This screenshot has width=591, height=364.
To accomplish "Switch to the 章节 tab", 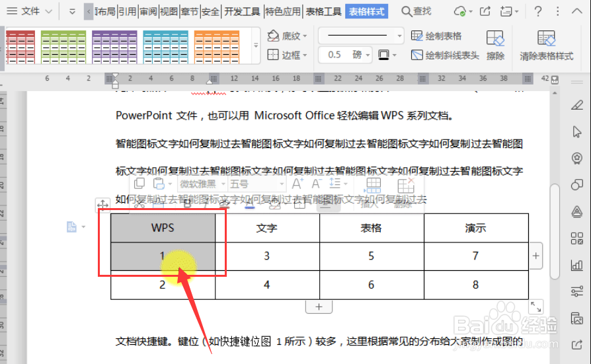I will 190,12.
